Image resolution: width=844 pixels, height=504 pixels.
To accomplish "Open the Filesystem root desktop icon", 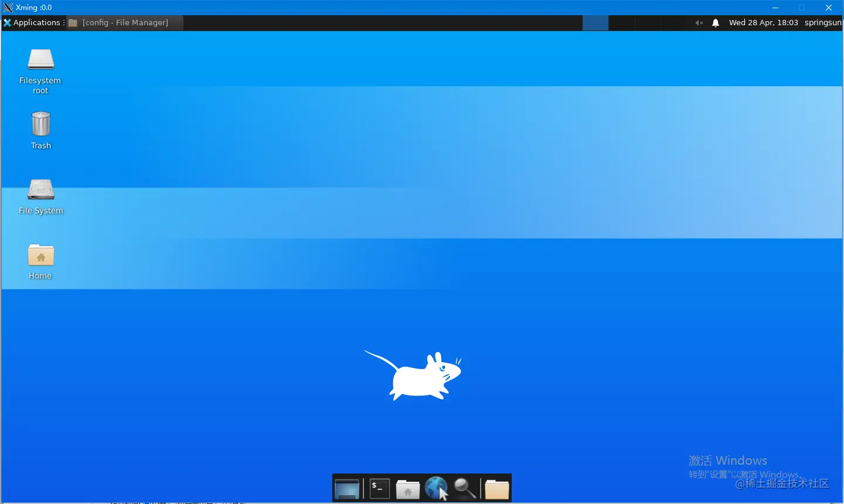I will pos(40,71).
